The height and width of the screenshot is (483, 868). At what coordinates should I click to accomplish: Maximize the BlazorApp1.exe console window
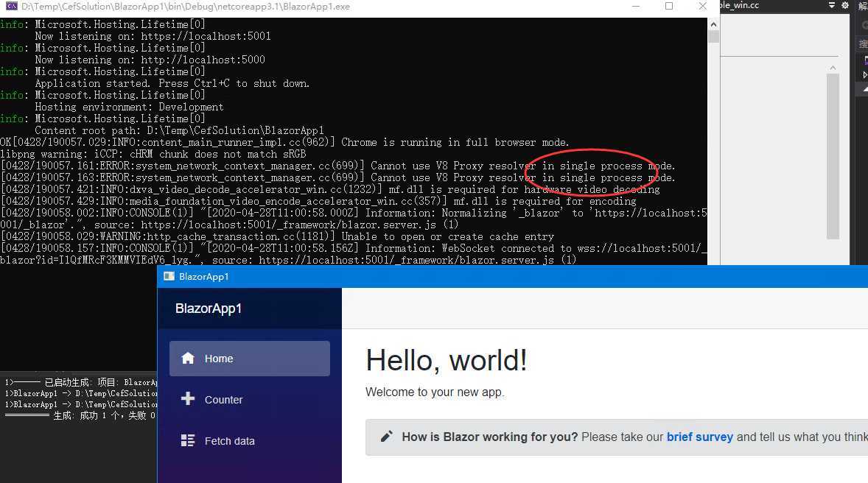669,6
